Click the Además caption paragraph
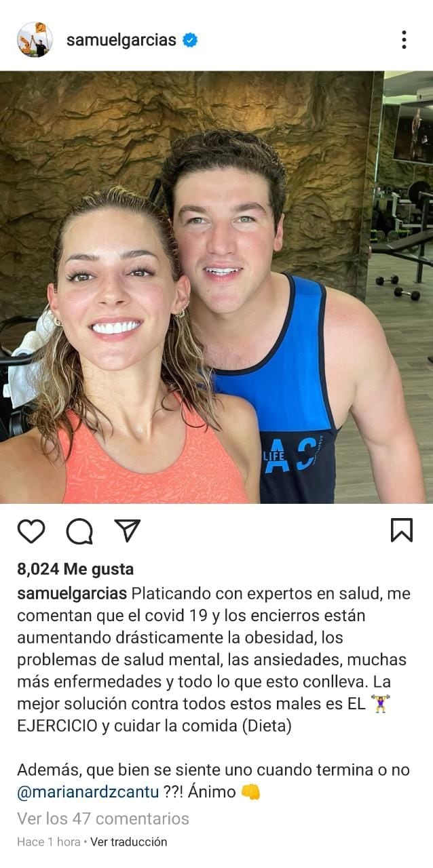Image resolution: width=433 pixels, height=868 pixels. [214, 781]
